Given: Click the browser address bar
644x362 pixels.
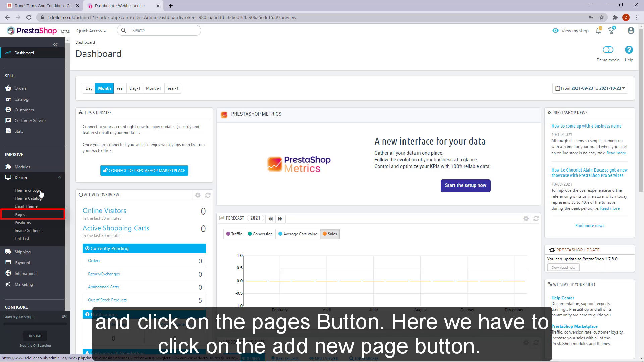Looking at the screenshot, I should click(312, 17).
